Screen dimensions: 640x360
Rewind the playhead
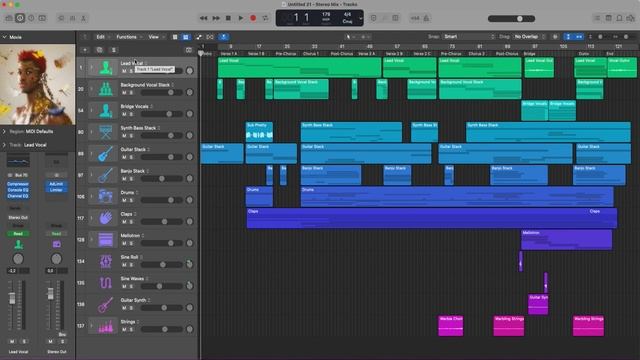[x=203, y=18]
